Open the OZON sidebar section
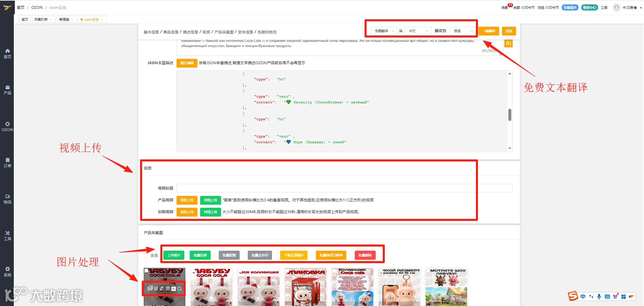 (7, 127)
